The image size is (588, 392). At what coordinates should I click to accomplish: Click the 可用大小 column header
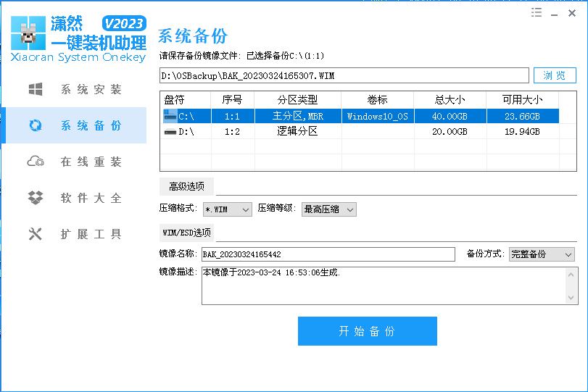[522, 99]
